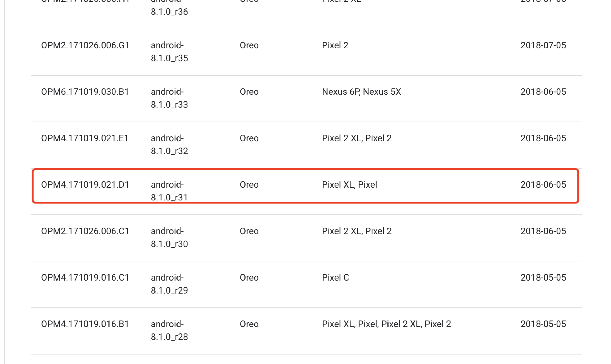Viewport: 611px width, 364px height.
Task: Click the android-8.1.0_r28 tag
Action: [x=169, y=331]
